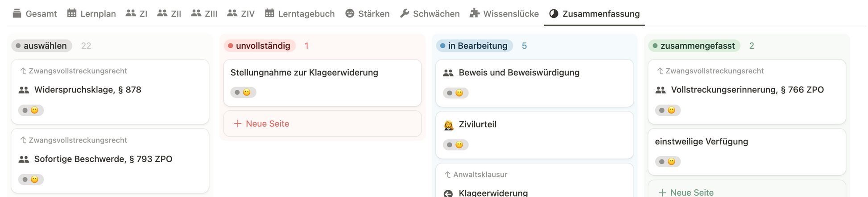
Task: Click the ZIV people group icon
Action: (232, 13)
